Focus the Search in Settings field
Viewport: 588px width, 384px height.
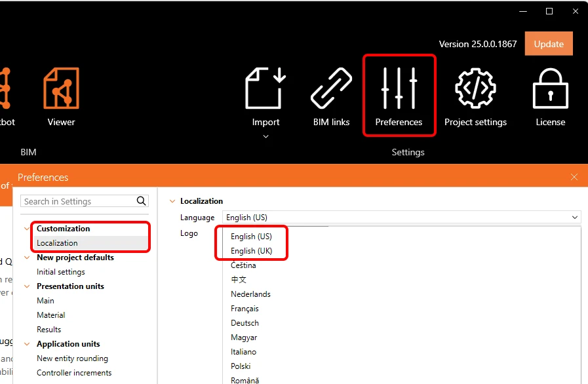[79, 201]
